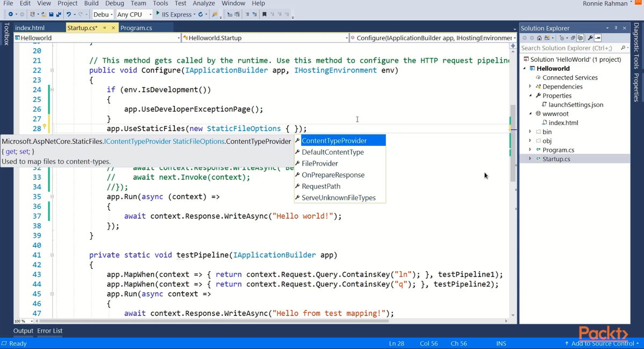Open the Diagnostic Tools side tab
The image size is (644, 349).
[635, 46]
